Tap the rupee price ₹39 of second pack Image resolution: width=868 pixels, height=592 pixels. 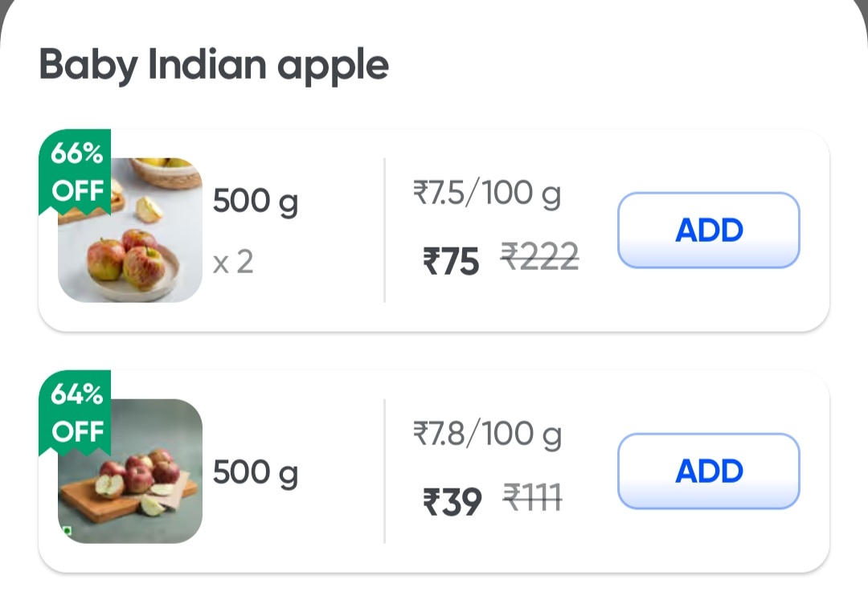click(452, 500)
